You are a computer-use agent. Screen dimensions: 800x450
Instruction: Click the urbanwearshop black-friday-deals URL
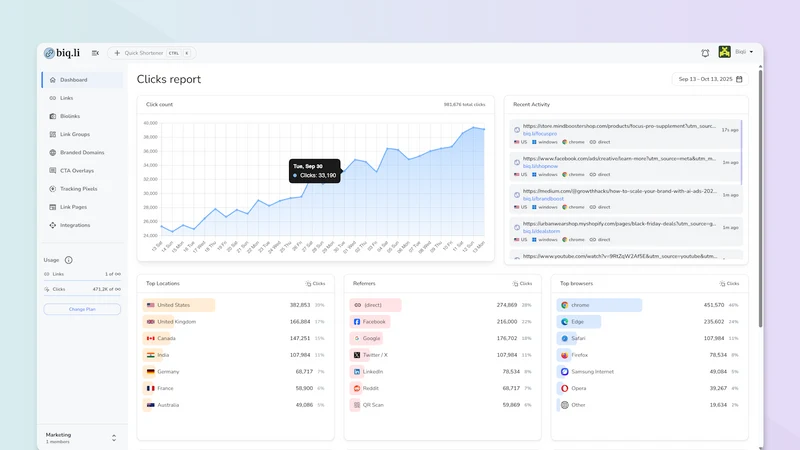[619, 223]
